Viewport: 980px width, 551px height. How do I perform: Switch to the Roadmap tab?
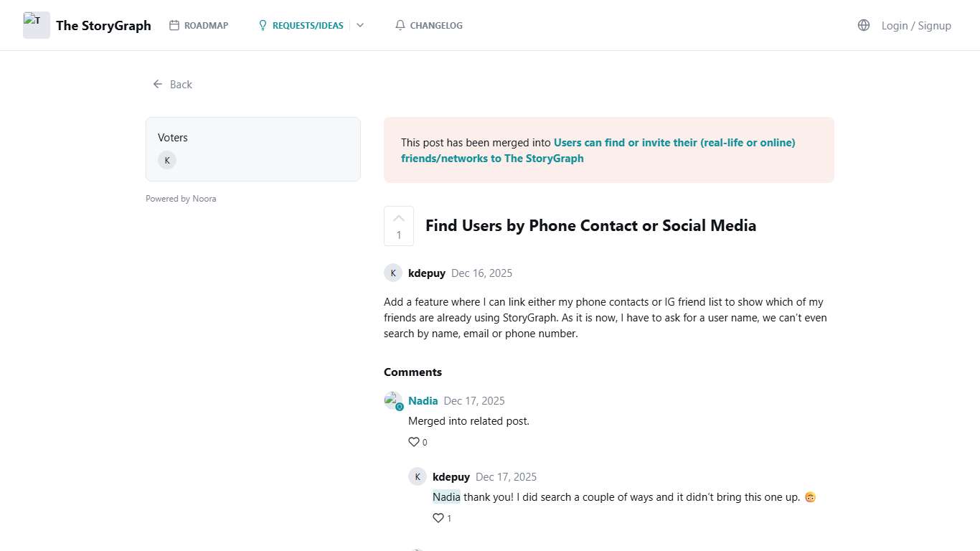pyautogui.click(x=207, y=24)
